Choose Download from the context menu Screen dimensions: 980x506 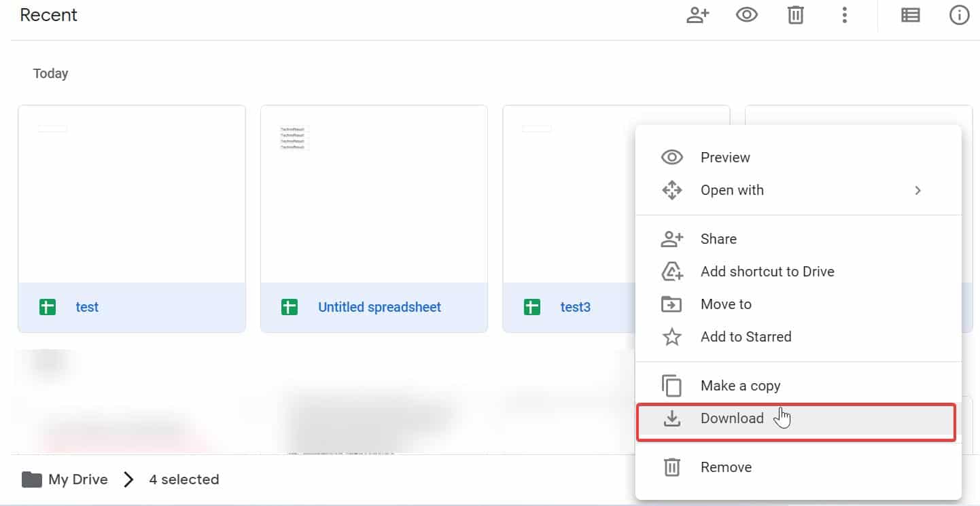coord(732,418)
